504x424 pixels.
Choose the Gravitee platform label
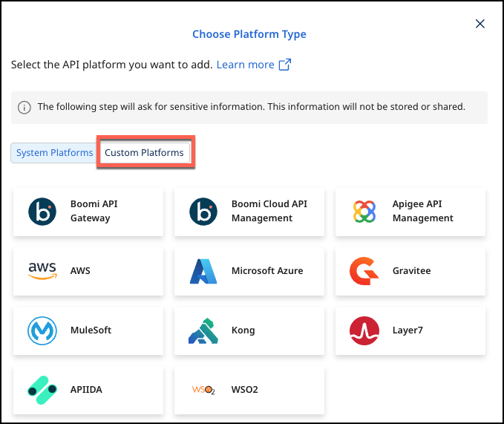(x=411, y=271)
